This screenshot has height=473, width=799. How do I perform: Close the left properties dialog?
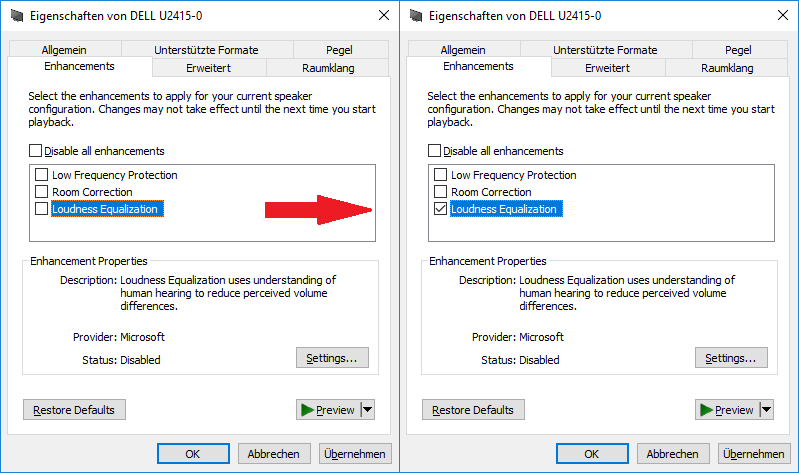[x=384, y=15]
